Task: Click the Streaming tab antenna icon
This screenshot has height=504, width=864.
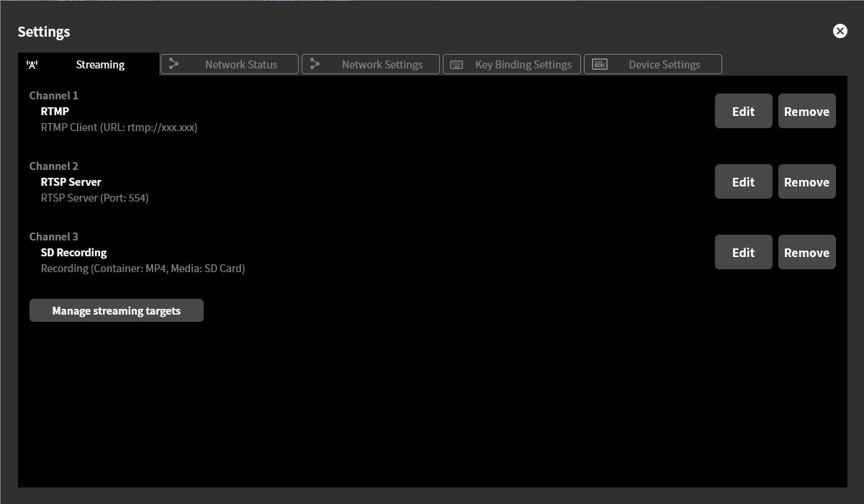Action: pyautogui.click(x=32, y=65)
